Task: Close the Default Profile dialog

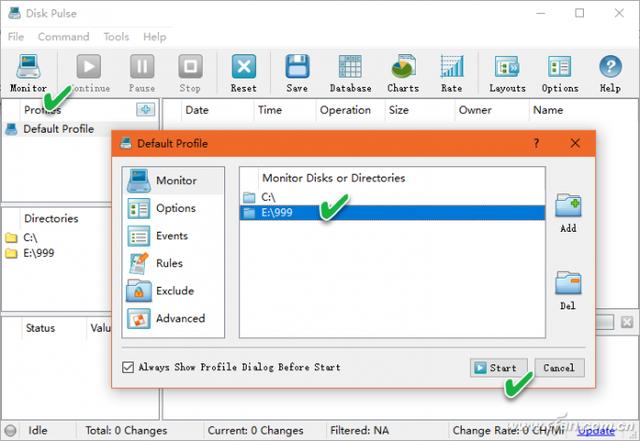Action: point(575,143)
